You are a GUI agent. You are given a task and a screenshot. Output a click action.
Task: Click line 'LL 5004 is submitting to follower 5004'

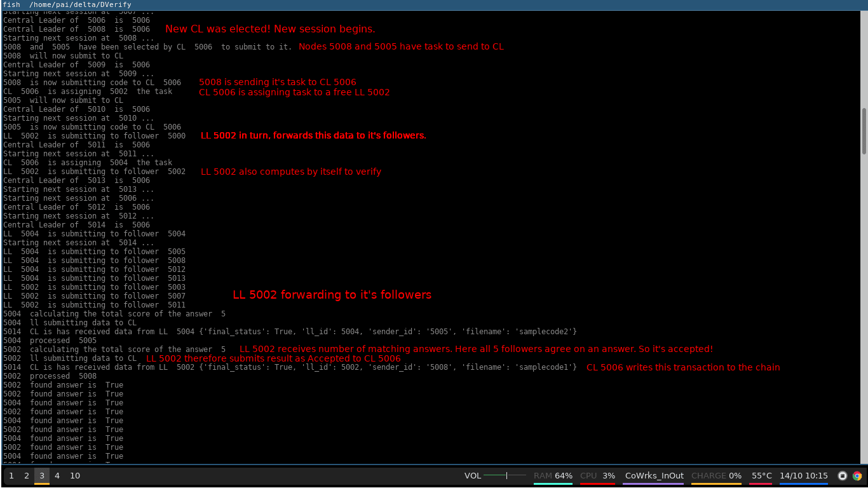pos(95,234)
